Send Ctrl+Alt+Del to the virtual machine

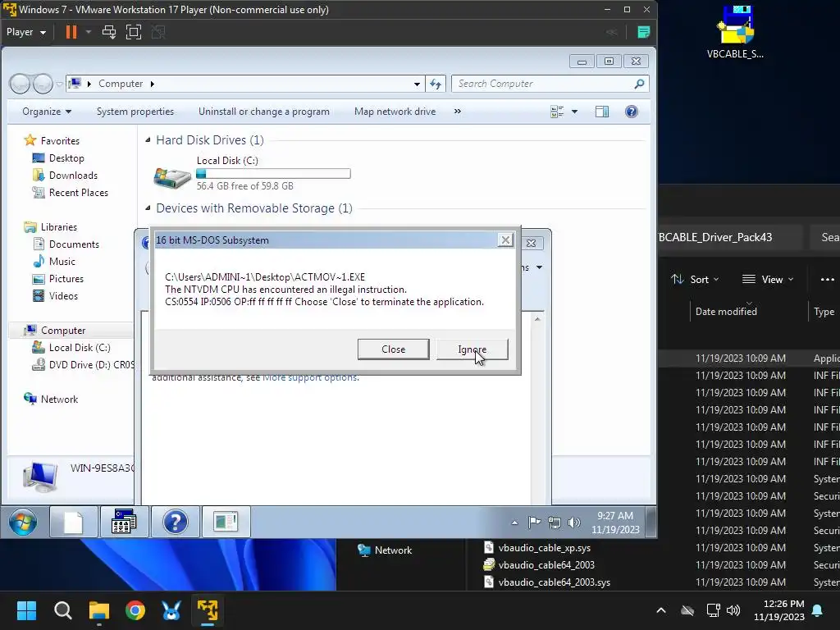point(109,32)
